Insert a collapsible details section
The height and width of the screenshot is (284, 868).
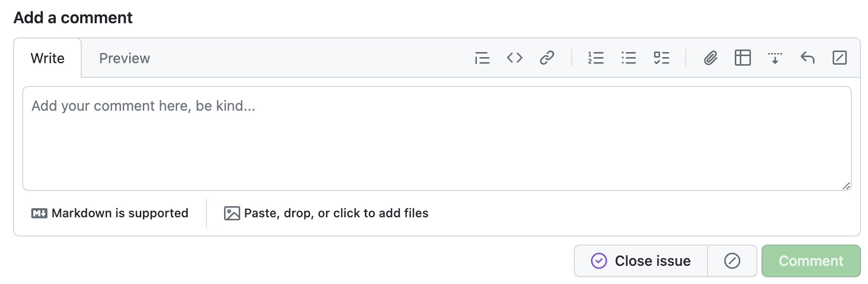click(x=775, y=58)
